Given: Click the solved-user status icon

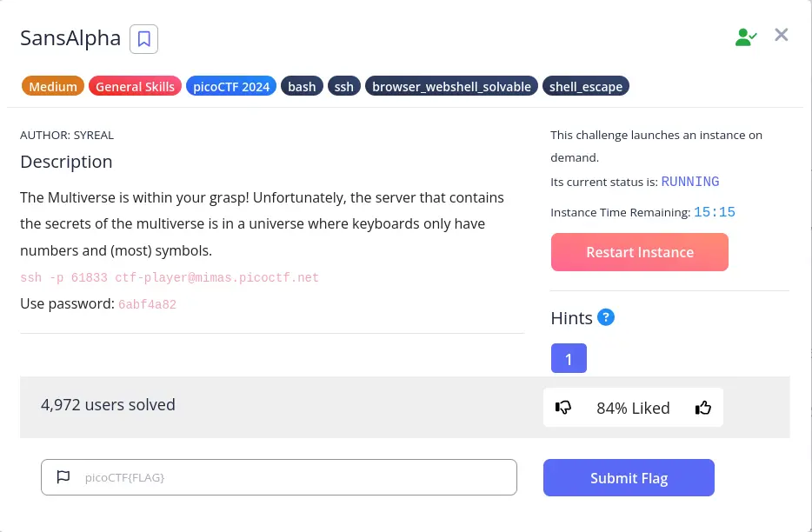Looking at the screenshot, I should [x=745, y=37].
